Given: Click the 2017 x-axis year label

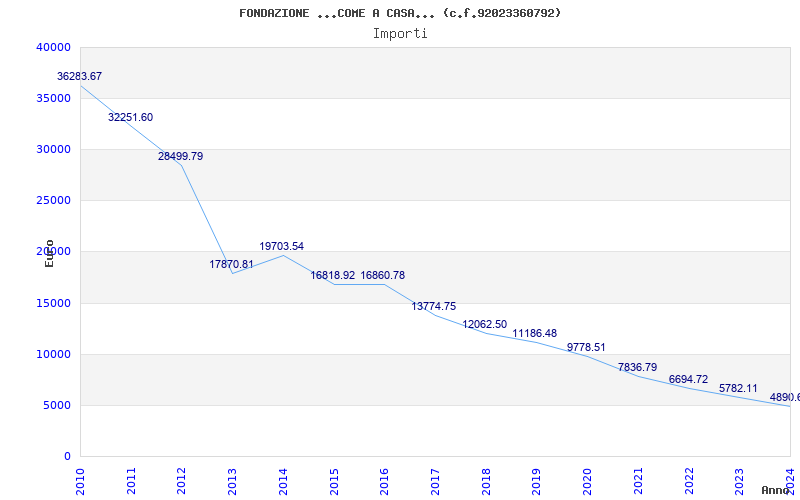Looking at the screenshot, I should tap(435, 481).
